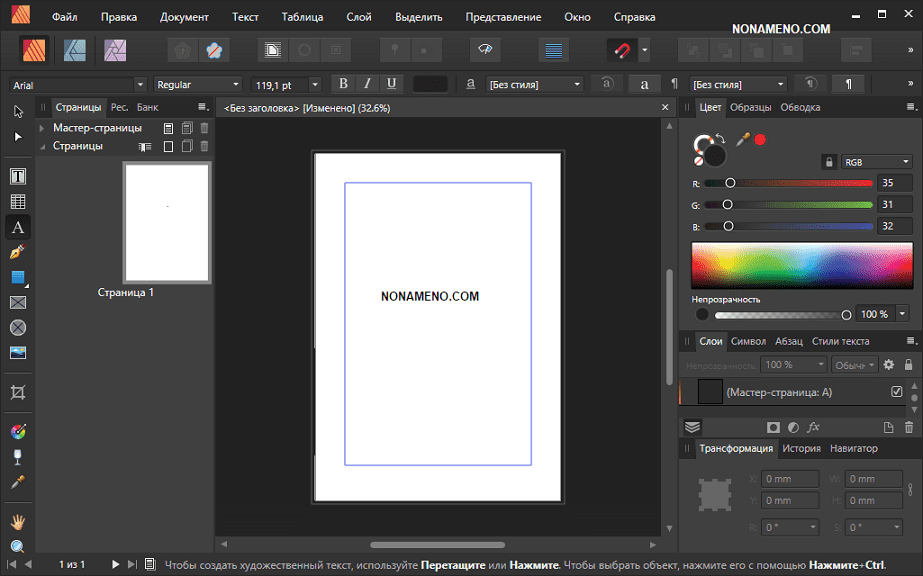
Task: Toggle Bold text formatting
Action: click(x=344, y=84)
